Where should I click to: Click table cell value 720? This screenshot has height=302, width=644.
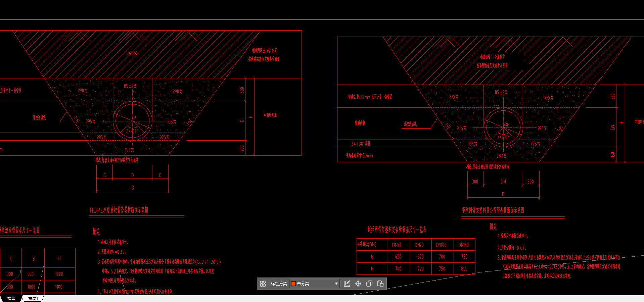pyautogui.click(x=420, y=269)
